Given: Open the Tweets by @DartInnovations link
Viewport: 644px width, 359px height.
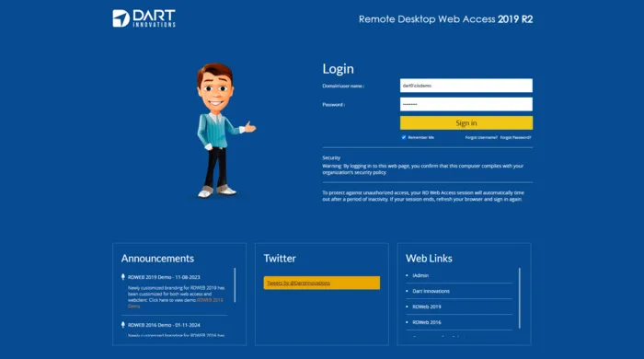Looking at the screenshot, I should (298, 283).
